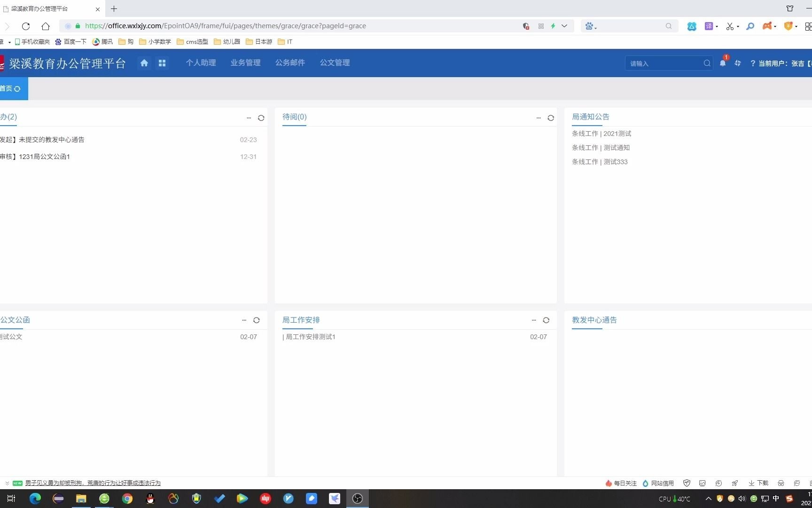Switch to 梁溪教育办公管理平台 browser tab

point(52,8)
